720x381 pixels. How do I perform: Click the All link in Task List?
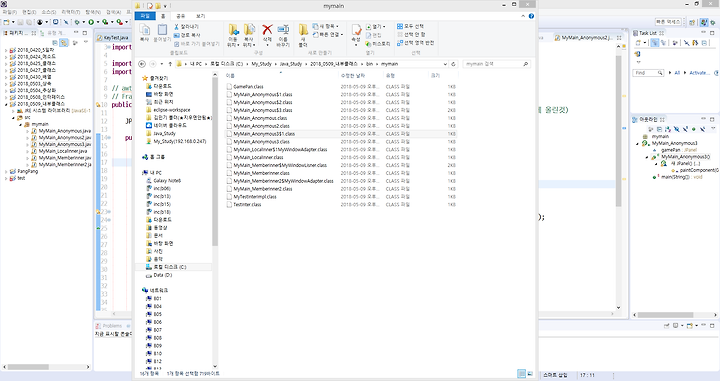point(677,73)
